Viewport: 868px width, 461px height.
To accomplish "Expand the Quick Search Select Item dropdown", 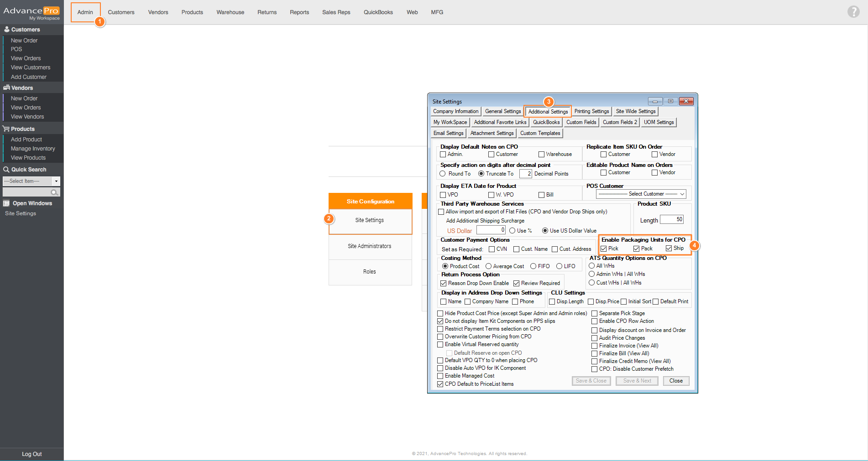I will click(x=56, y=181).
